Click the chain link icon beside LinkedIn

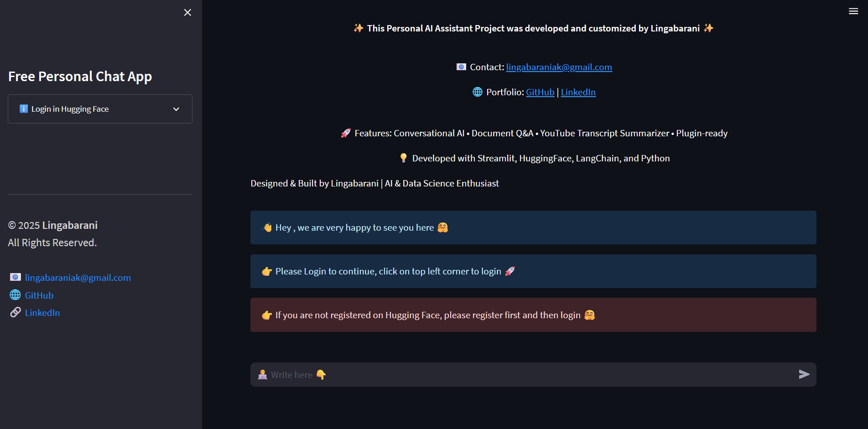pos(16,312)
